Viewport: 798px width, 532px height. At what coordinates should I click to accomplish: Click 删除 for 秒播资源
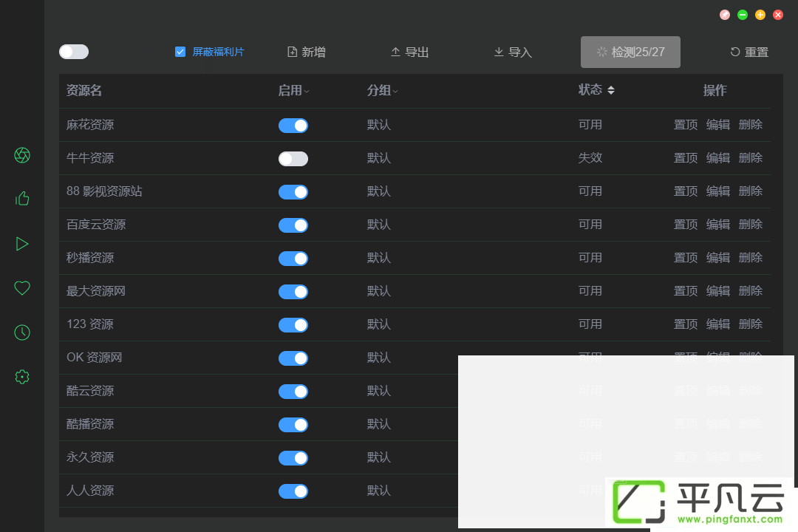pyautogui.click(x=751, y=258)
